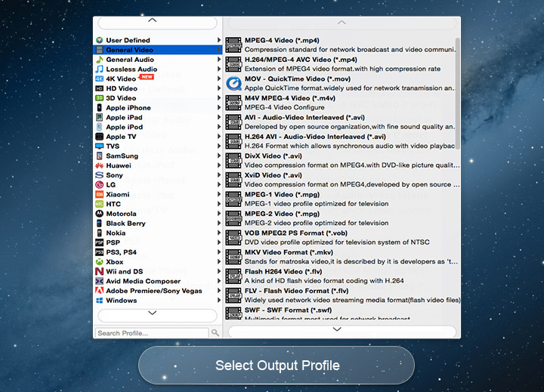
Task: Expand the Nokia submenu arrow
Action: [219, 233]
